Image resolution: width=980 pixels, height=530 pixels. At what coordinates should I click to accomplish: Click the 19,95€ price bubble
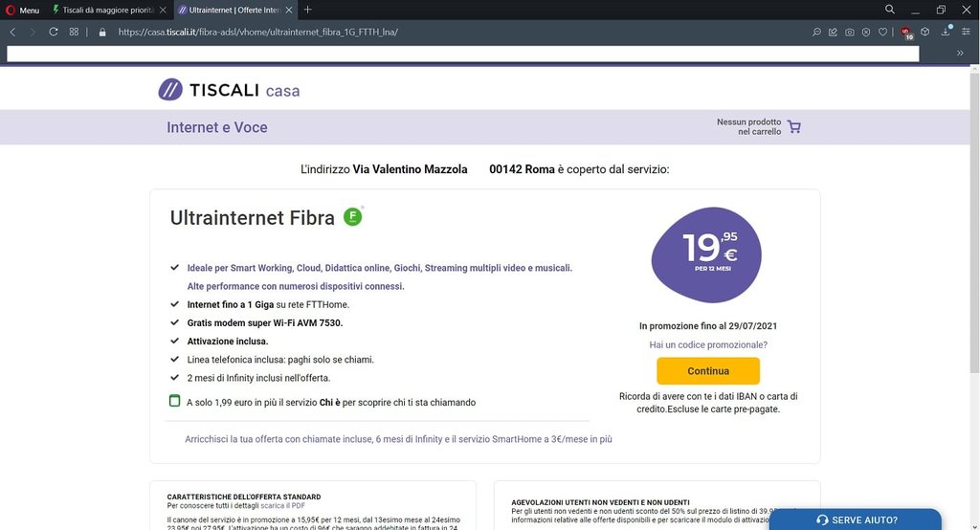(707, 254)
